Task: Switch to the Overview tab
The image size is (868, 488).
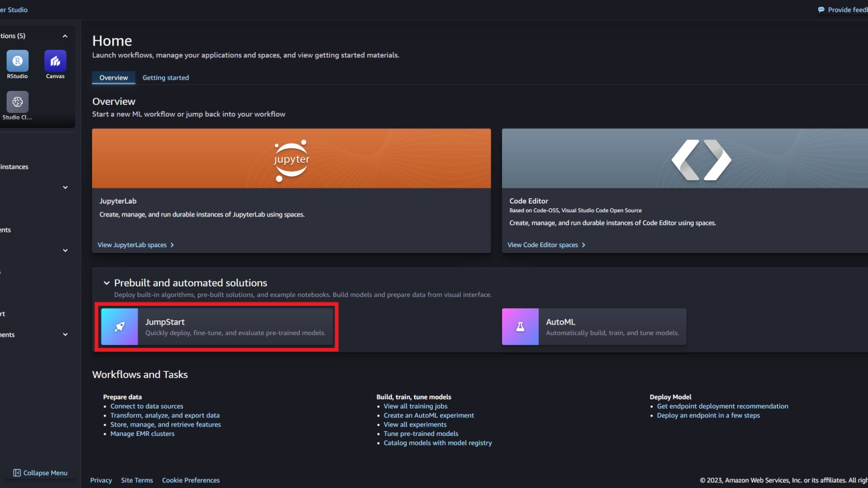Action: 114,77
